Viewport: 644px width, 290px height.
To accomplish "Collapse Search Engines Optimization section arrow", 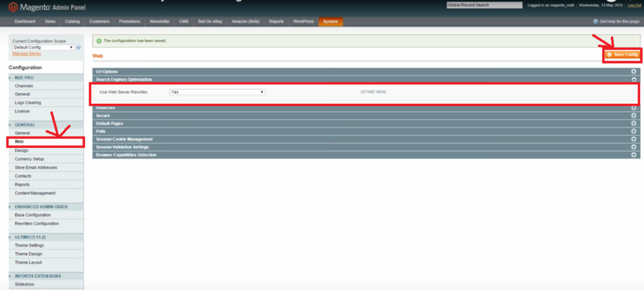I will (634, 79).
